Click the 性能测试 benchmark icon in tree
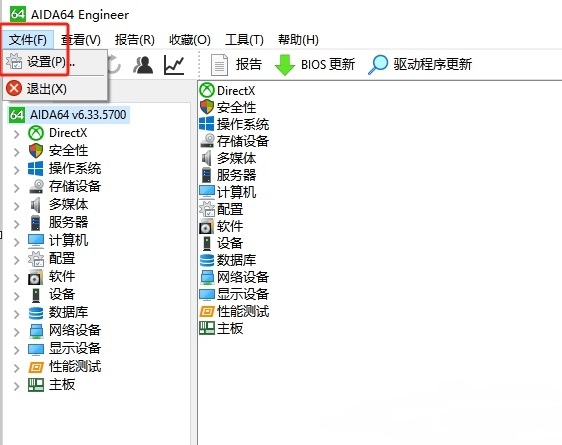 coord(36,367)
